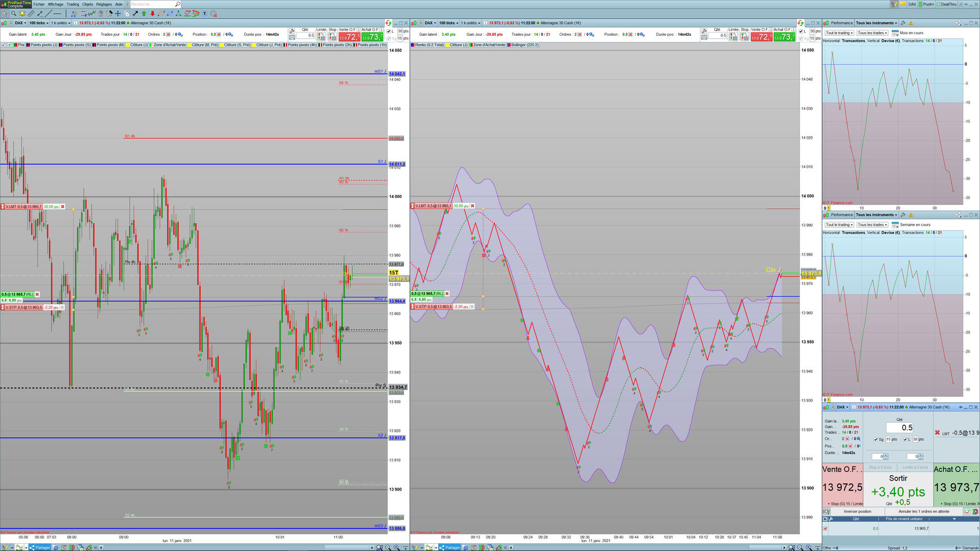Toggle the L checkbox in right chart order bar
The image size is (980, 551).
(x=801, y=31)
